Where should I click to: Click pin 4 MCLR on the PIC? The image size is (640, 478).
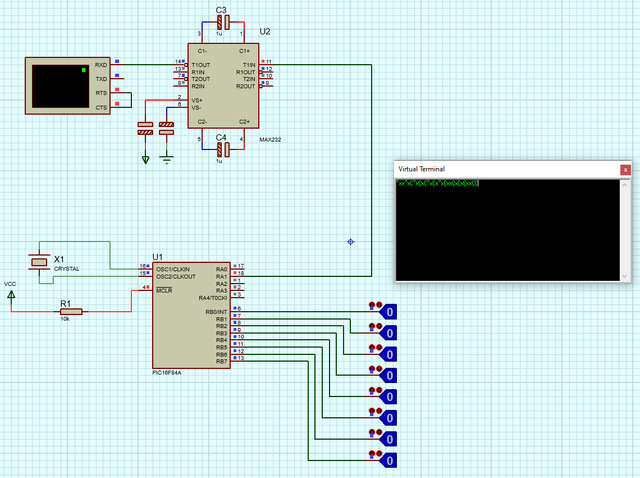(145, 290)
